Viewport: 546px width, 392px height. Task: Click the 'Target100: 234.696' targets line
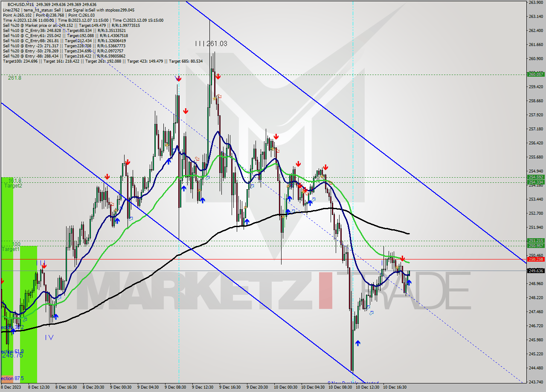(x=102, y=61)
